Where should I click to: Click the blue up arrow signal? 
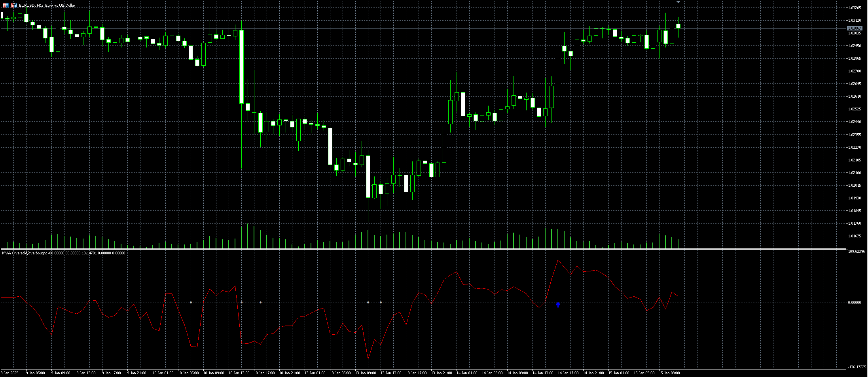558,305
